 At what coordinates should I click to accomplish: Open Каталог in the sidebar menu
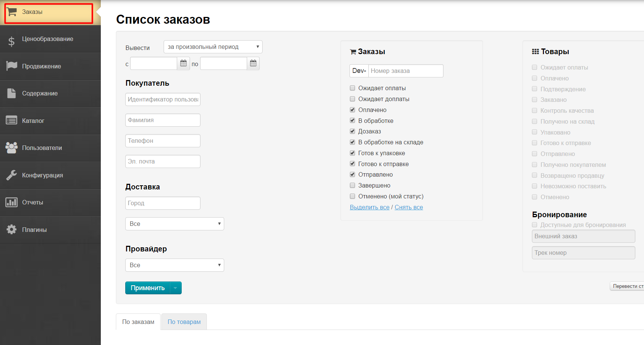coord(33,121)
